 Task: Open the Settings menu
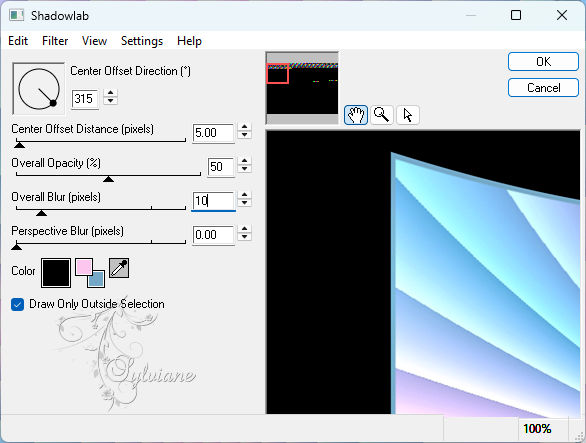click(x=142, y=41)
